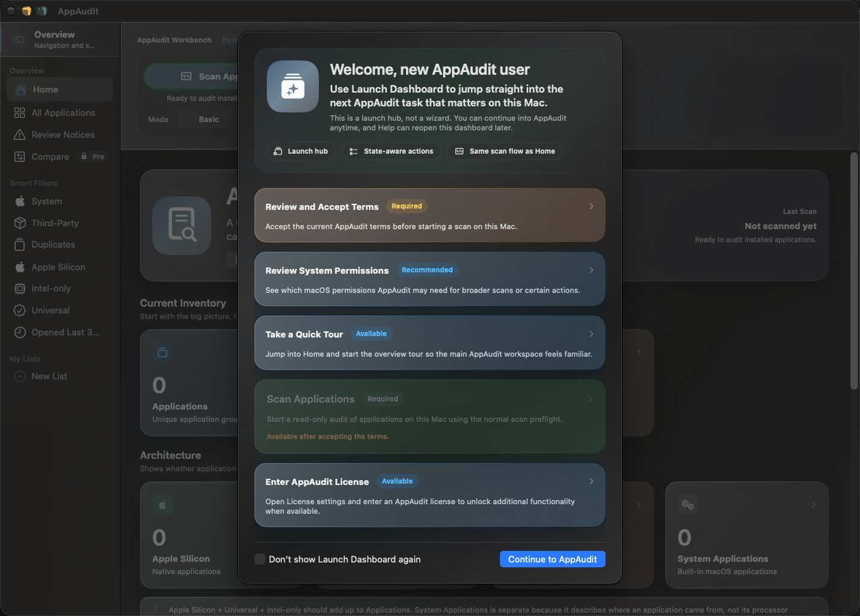Viewport: 860px width, 616px height.
Task: Select the Third-Party smart filter
Action: 60,223
